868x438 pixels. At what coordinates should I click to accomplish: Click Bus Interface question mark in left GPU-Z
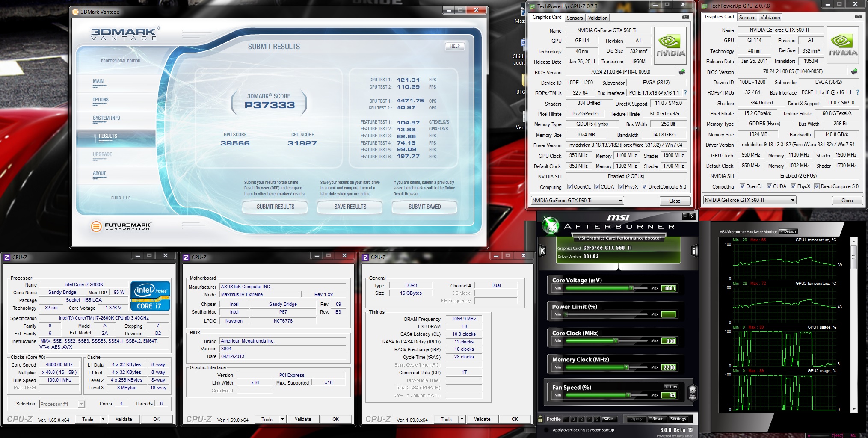pos(685,93)
